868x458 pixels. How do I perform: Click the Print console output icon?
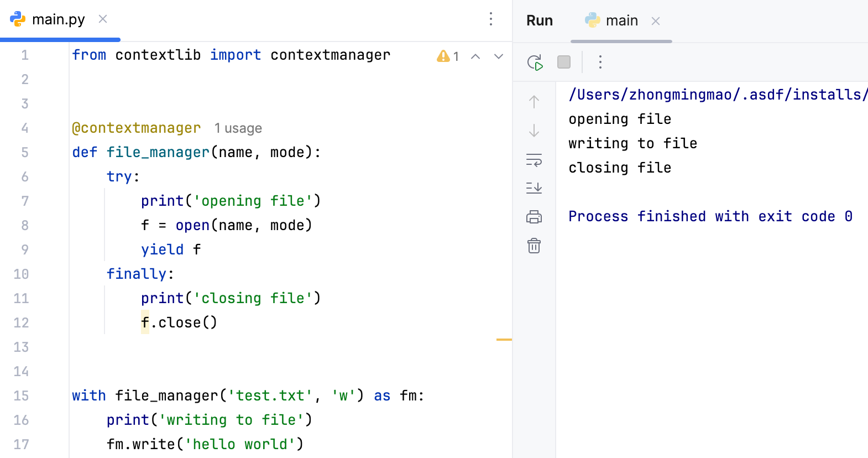(x=534, y=217)
